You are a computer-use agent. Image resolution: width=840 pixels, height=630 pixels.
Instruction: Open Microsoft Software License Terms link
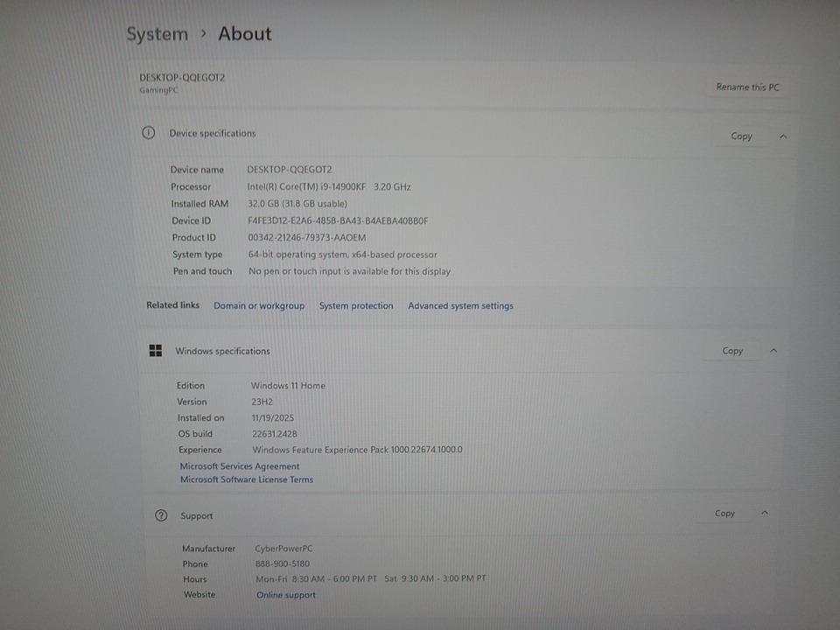coord(247,479)
